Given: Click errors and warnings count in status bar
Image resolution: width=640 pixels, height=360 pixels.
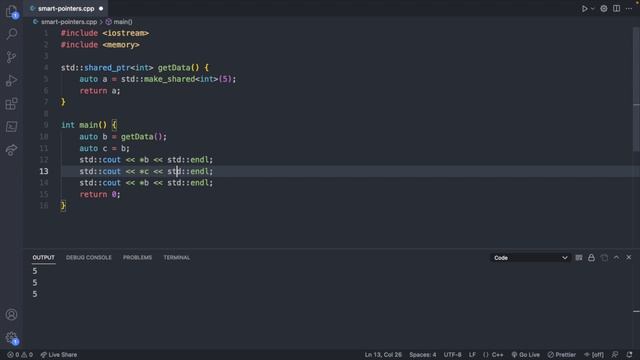Looking at the screenshot, I should point(20,355).
